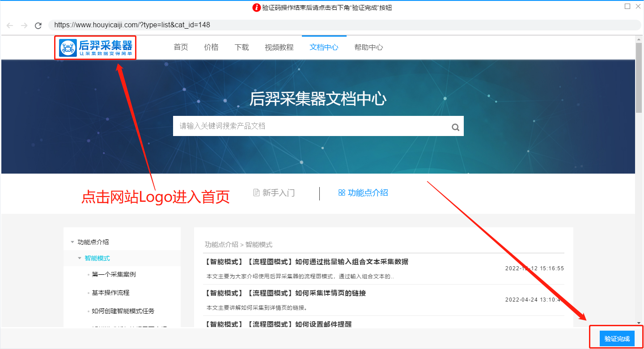This screenshot has height=349, width=644.
Task: Open the 下载 nav item
Action: click(x=241, y=47)
